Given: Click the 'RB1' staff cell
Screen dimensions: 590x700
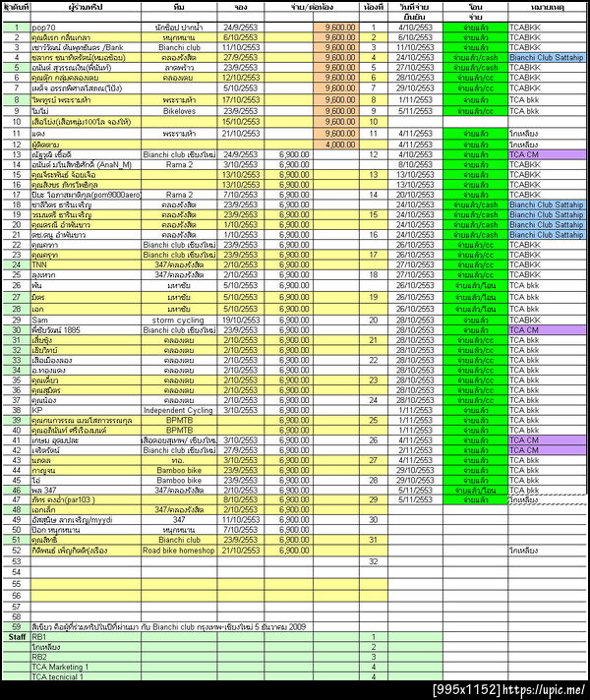Looking at the screenshot, I should (x=86, y=637).
